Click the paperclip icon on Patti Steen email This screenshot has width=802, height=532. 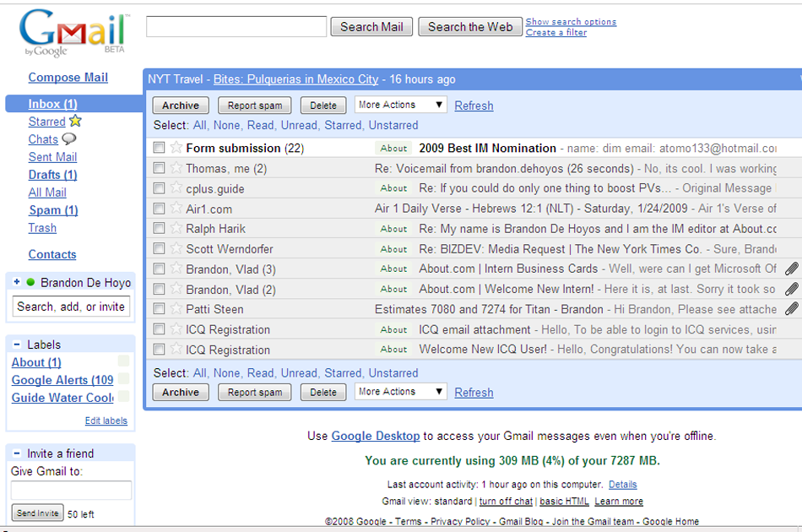pyautogui.click(x=792, y=308)
